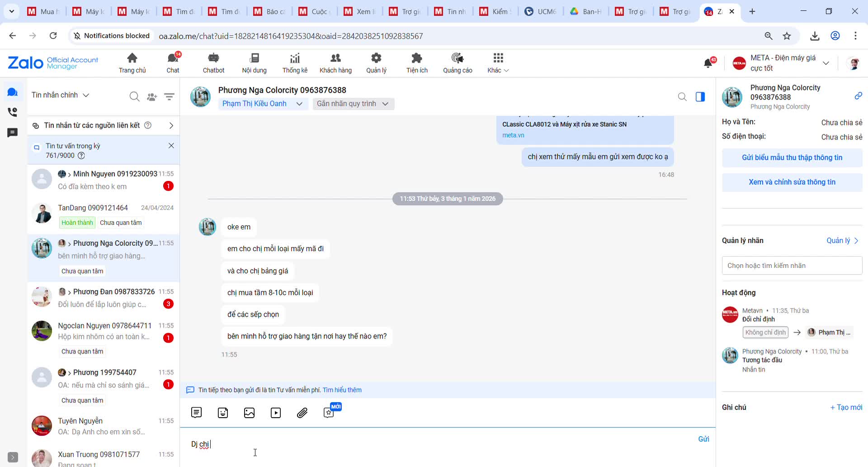Open TanDang 0909121464 conversation
This screenshot has width=868, height=467.
(x=104, y=215)
